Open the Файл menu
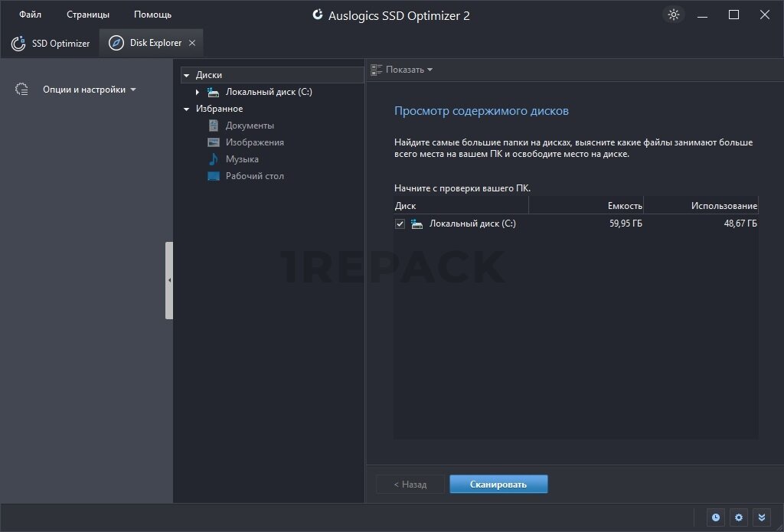Screen dimensions: 784x532 click(30, 15)
